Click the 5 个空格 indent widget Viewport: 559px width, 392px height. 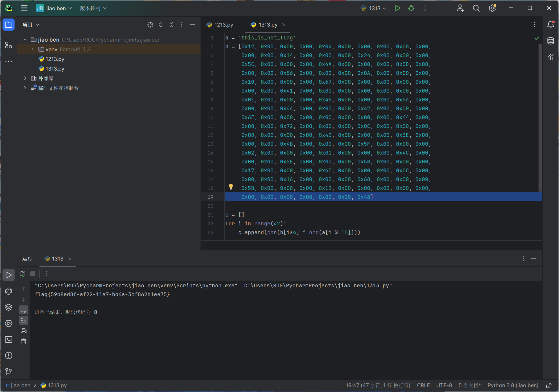click(470, 385)
